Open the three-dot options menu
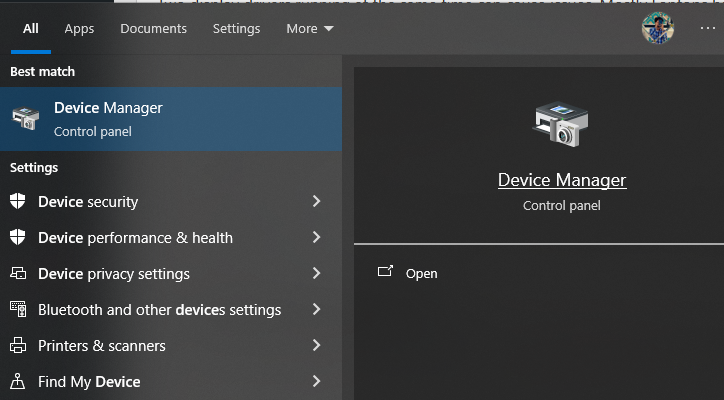This screenshot has width=724, height=400. tap(707, 29)
